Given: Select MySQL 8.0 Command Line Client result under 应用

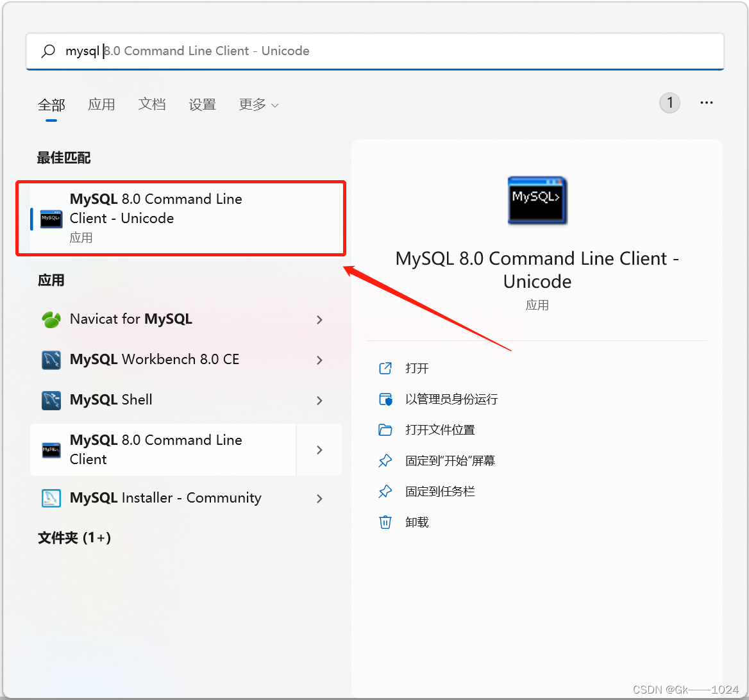Looking at the screenshot, I should click(163, 449).
